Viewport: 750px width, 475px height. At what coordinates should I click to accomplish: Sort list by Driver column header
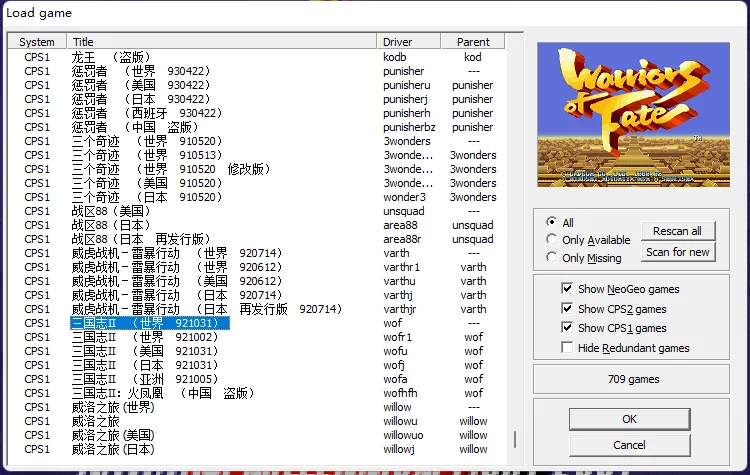coord(409,42)
